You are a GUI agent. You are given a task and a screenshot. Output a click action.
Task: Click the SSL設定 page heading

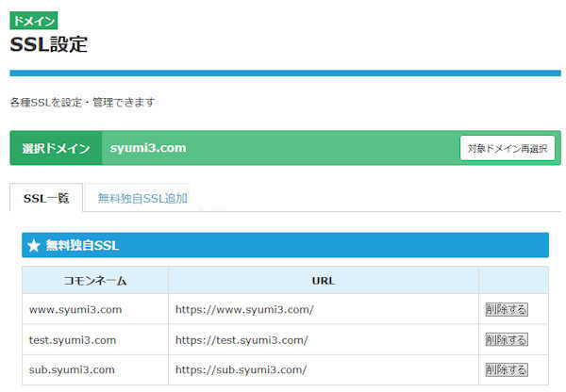coord(49,44)
